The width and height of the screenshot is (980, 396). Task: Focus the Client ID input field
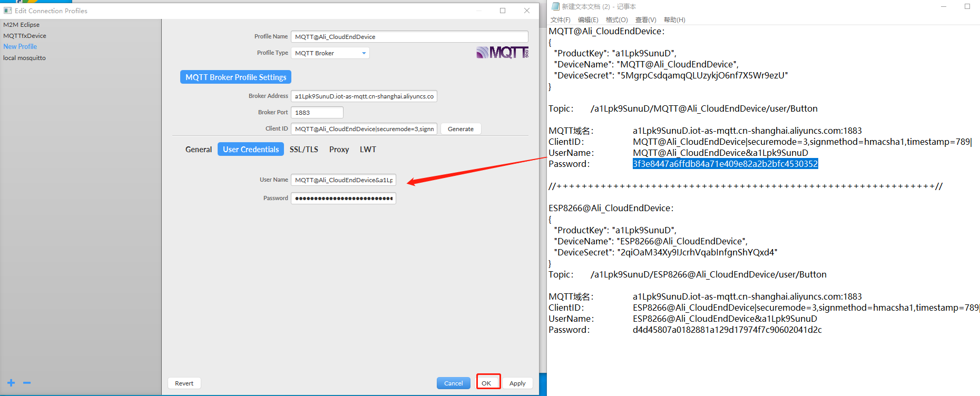click(x=364, y=129)
